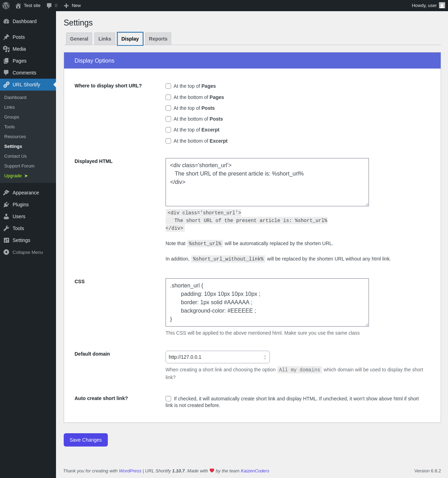Click the Plugins plug icon
The image size is (448, 478).
coord(6,205)
